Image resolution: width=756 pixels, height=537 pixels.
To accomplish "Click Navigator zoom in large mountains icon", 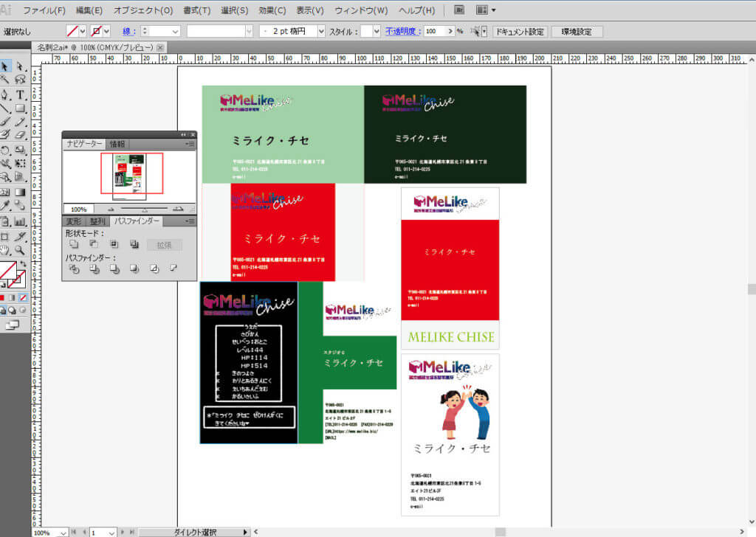I will [x=178, y=209].
